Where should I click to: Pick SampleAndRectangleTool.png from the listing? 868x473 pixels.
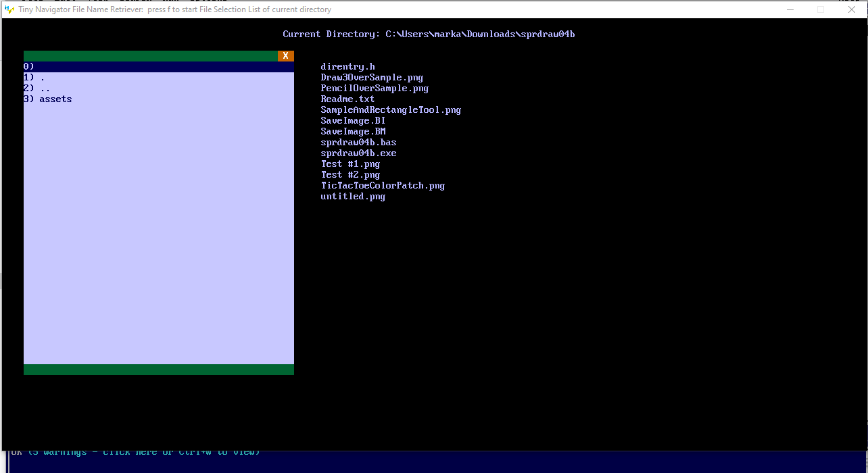point(391,110)
